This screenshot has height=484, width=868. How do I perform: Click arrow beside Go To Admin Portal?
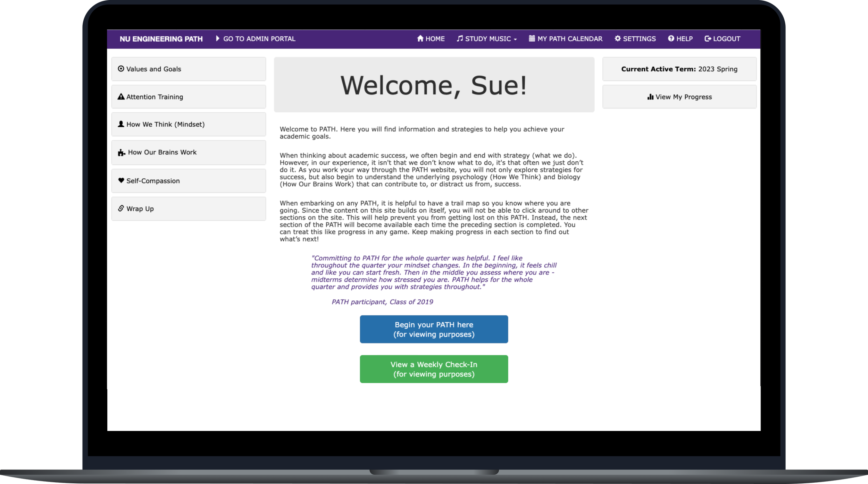pos(218,39)
